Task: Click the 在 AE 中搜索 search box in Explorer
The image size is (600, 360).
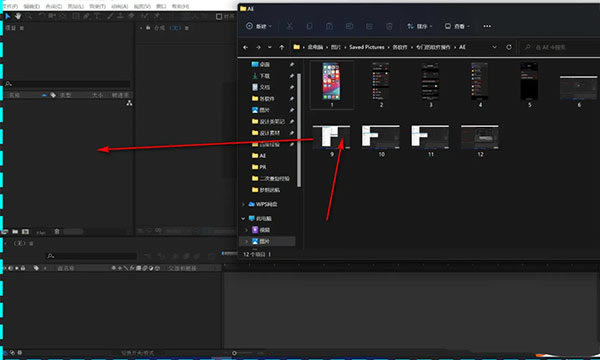Action: (x=560, y=47)
